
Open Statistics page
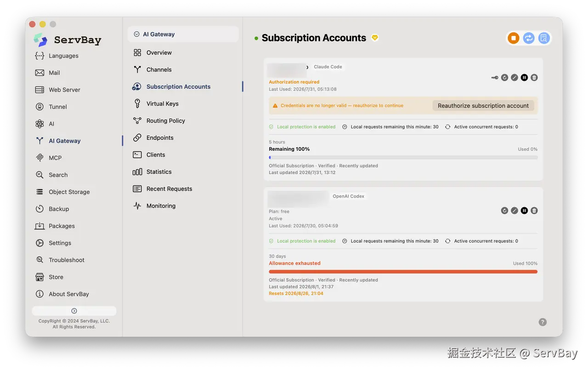(x=159, y=171)
